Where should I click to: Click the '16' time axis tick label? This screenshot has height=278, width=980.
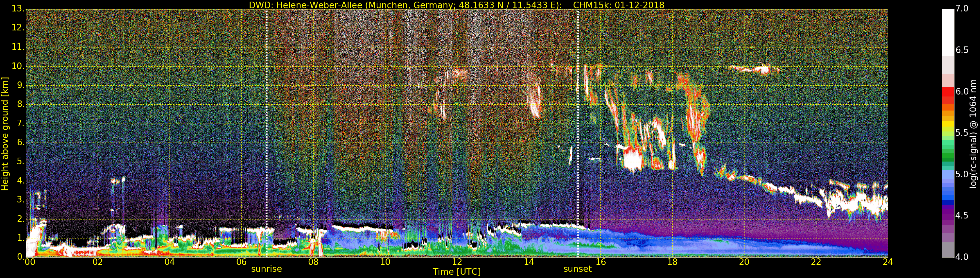point(601,262)
